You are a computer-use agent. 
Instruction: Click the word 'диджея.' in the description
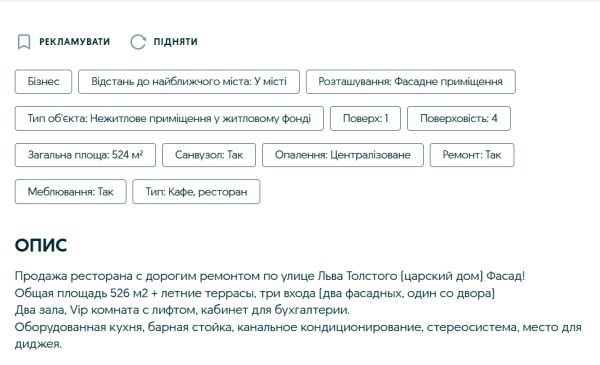pyautogui.click(x=38, y=344)
